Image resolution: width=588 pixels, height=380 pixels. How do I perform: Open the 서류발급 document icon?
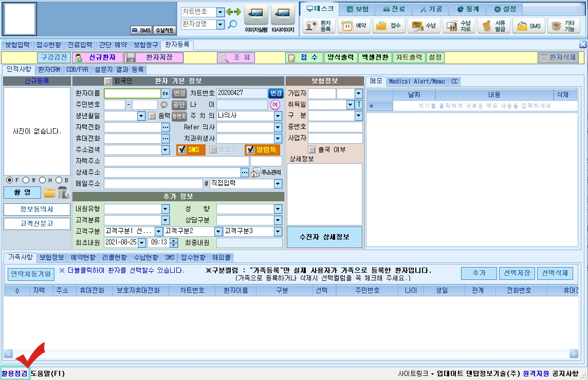click(493, 26)
